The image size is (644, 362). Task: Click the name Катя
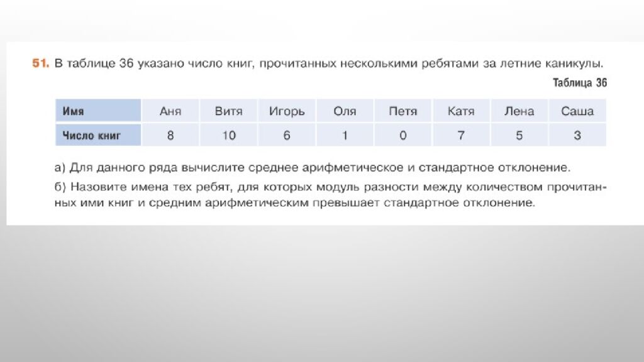[460, 110]
